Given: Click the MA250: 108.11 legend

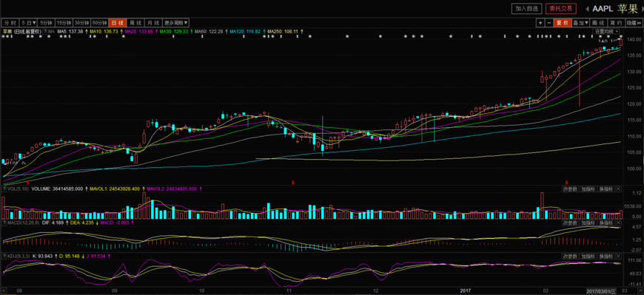Looking at the screenshot, I should click(283, 31).
